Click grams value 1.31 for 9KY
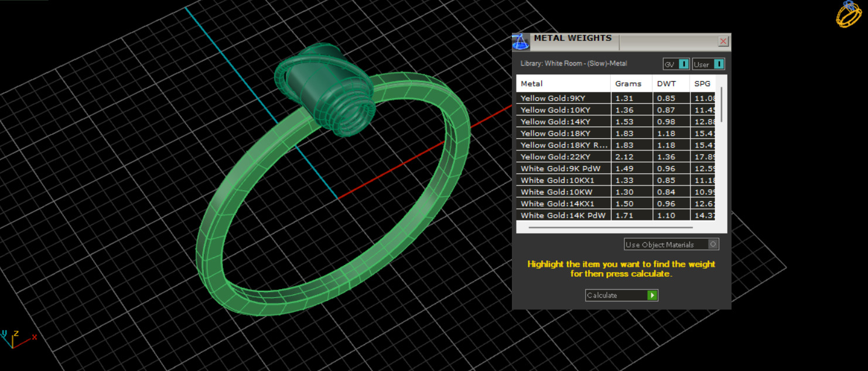868x371 pixels. [624, 98]
